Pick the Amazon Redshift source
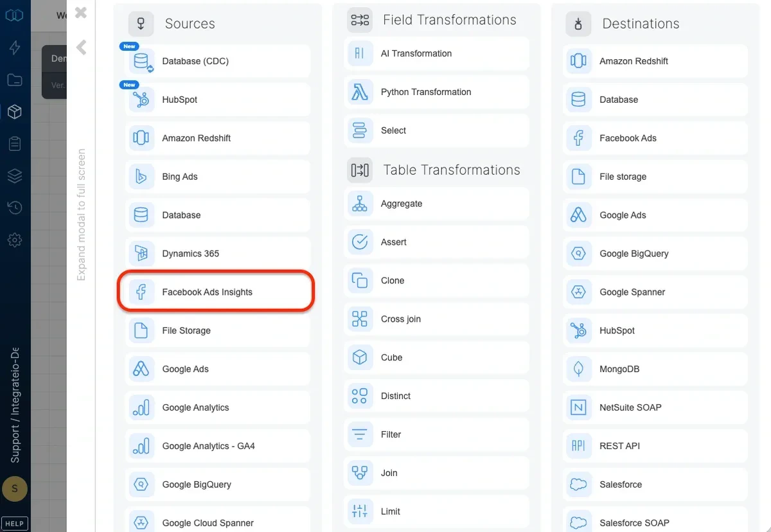The height and width of the screenshot is (532, 771). pyautogui.click(x=215, y=137)
